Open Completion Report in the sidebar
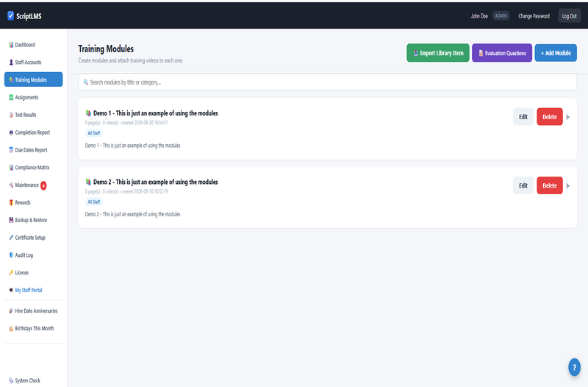 pyautogui.click(x=33, y=132)
